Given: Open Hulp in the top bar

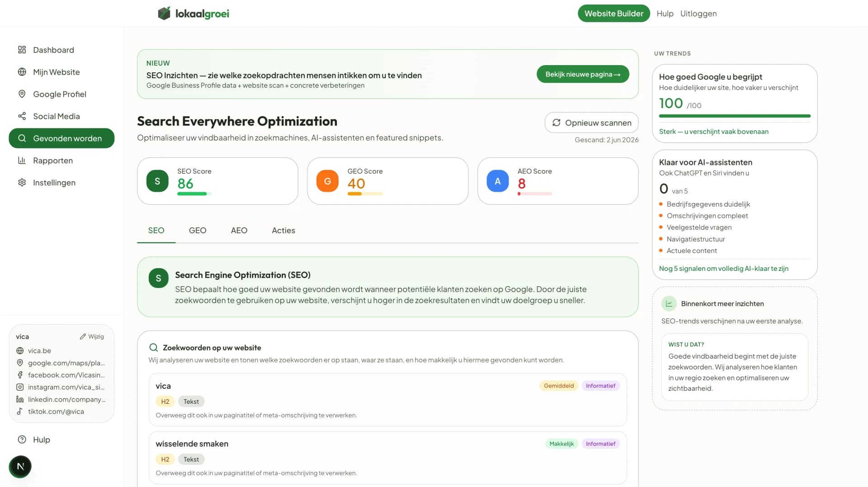Looking at the screenshot, I should coord(665,14).
